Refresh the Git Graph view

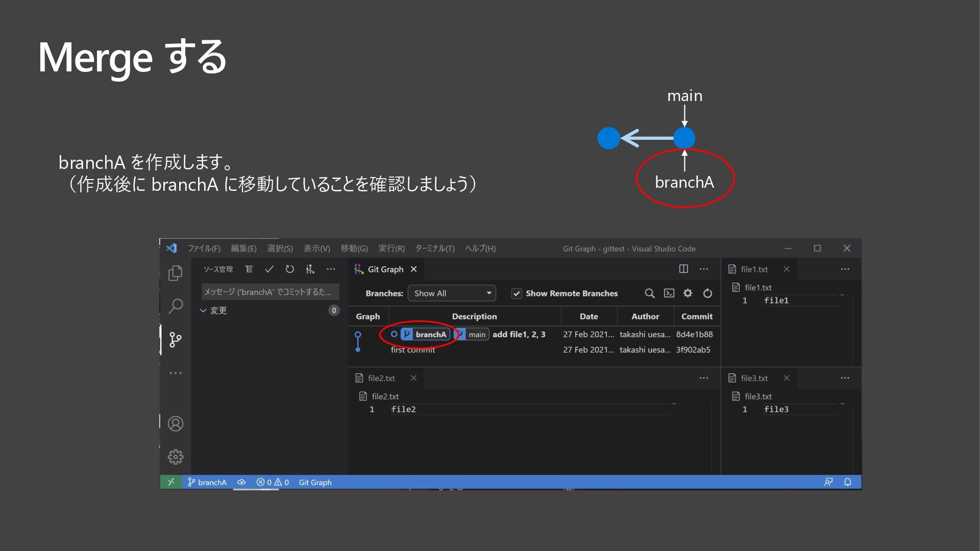coord(707,293)
